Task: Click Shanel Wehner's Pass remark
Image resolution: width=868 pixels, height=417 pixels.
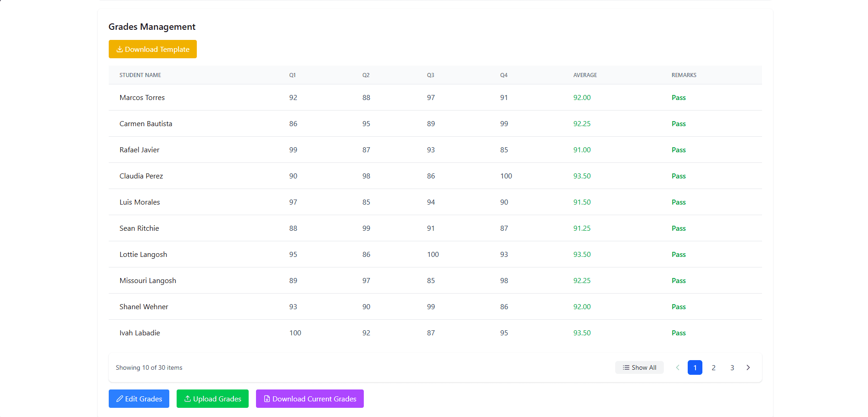Action: (679, 307)
